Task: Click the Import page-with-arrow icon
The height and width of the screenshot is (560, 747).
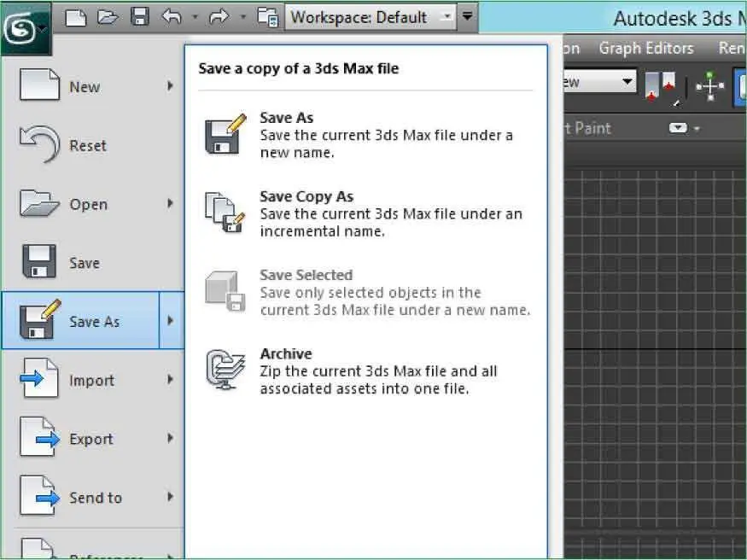Action: 39,378
